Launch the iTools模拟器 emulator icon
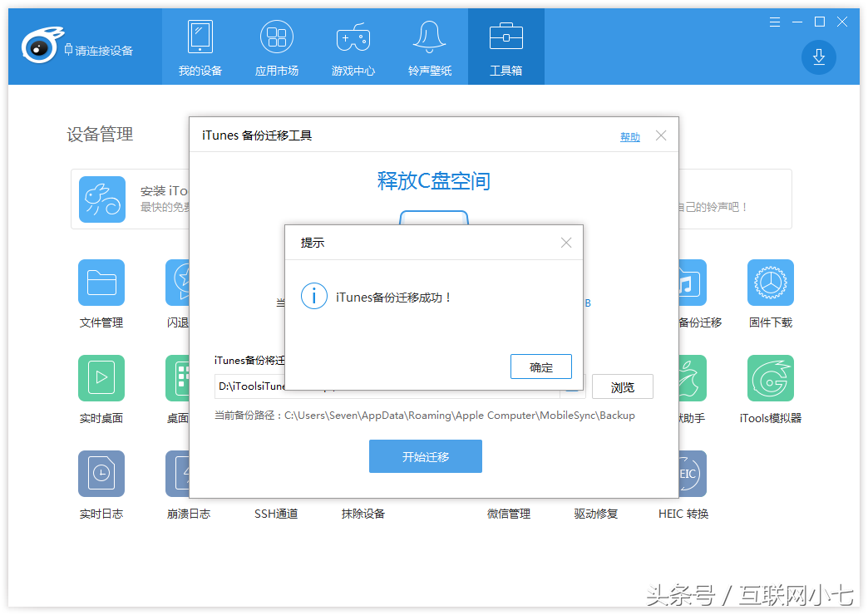This screenshot has height=615, width=868. click(x=770, y=379)
